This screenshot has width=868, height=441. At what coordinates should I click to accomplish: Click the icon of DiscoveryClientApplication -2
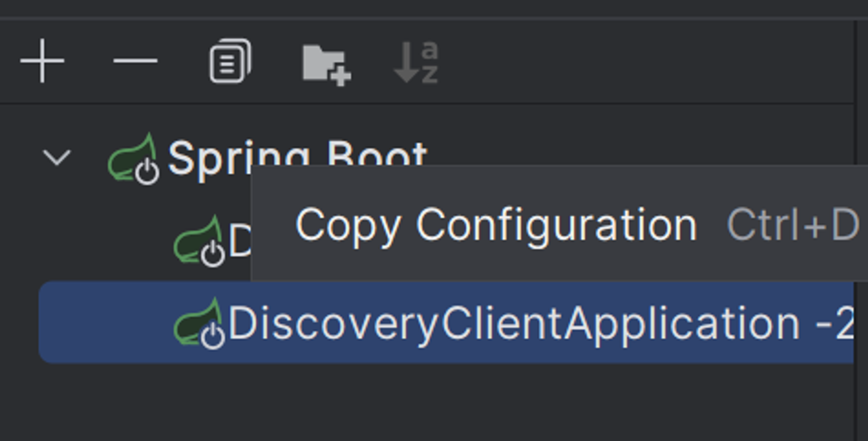200,324
